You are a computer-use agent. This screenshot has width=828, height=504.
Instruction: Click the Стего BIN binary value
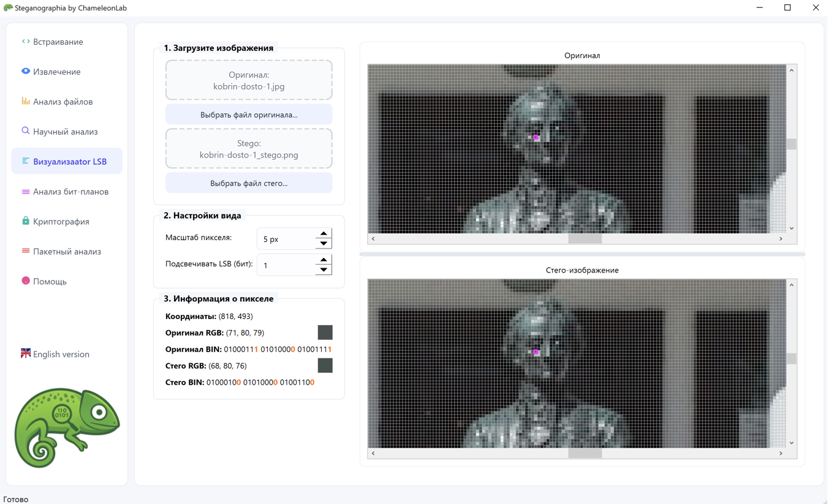click(x=260, y=382)
